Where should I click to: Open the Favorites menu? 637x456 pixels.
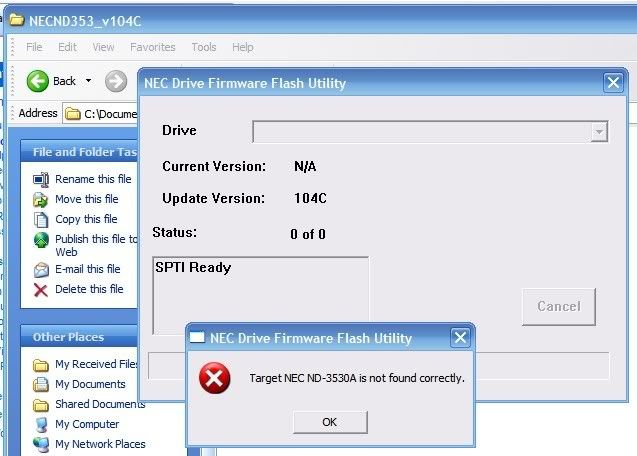[152, 47]
